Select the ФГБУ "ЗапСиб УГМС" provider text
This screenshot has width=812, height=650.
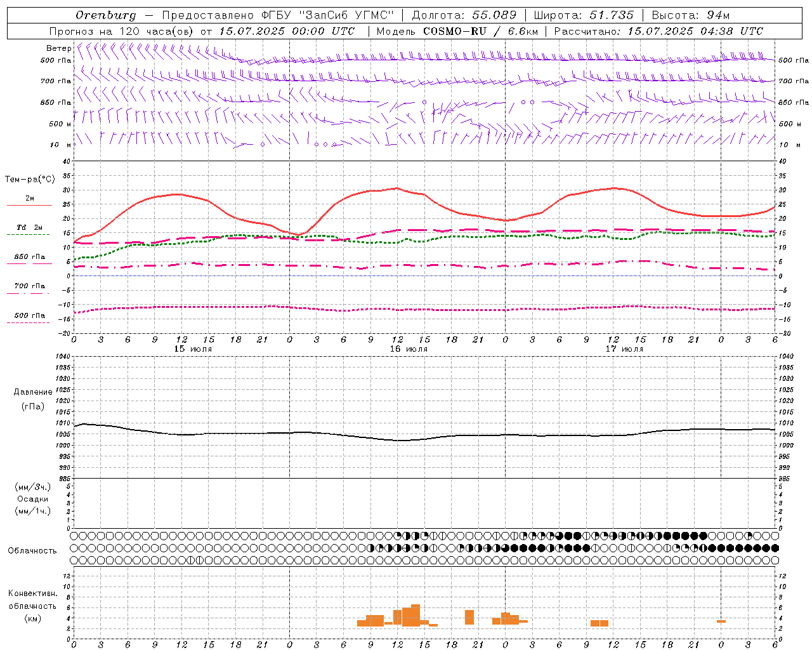tap(327, 15)
